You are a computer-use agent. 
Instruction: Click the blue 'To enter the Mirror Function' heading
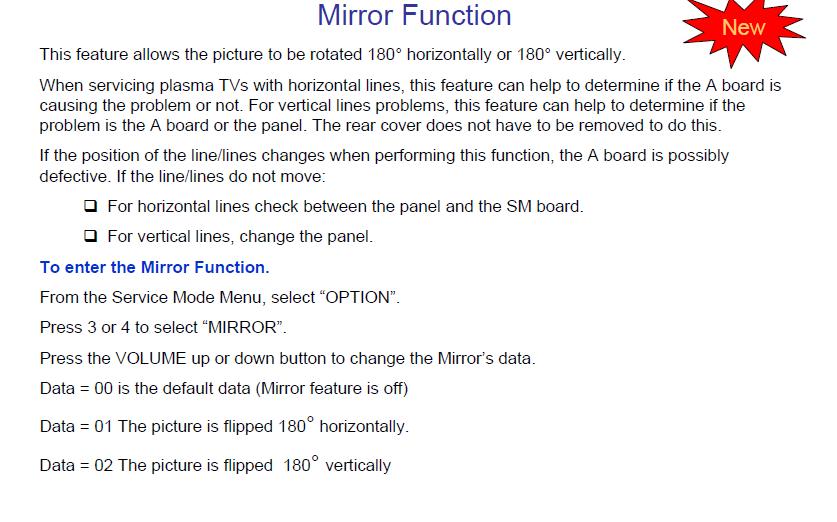(154, 267)
